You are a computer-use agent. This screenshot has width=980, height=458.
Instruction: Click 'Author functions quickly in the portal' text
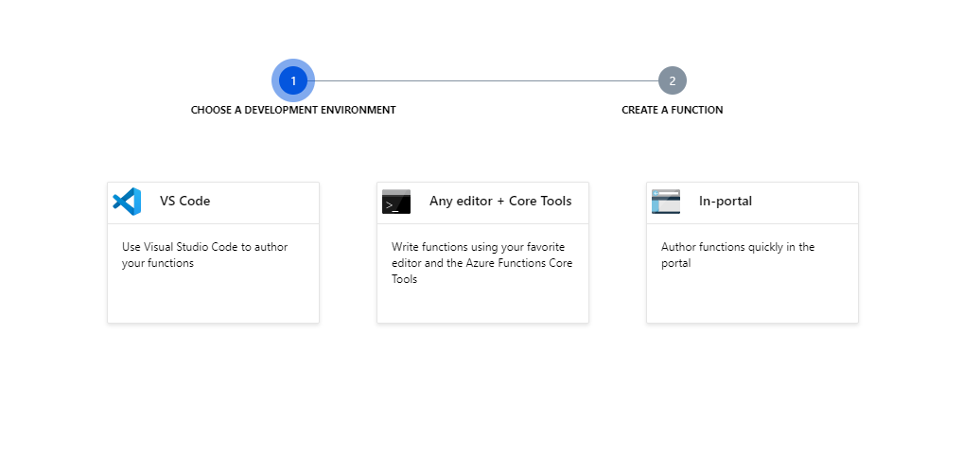coord(738,255)
